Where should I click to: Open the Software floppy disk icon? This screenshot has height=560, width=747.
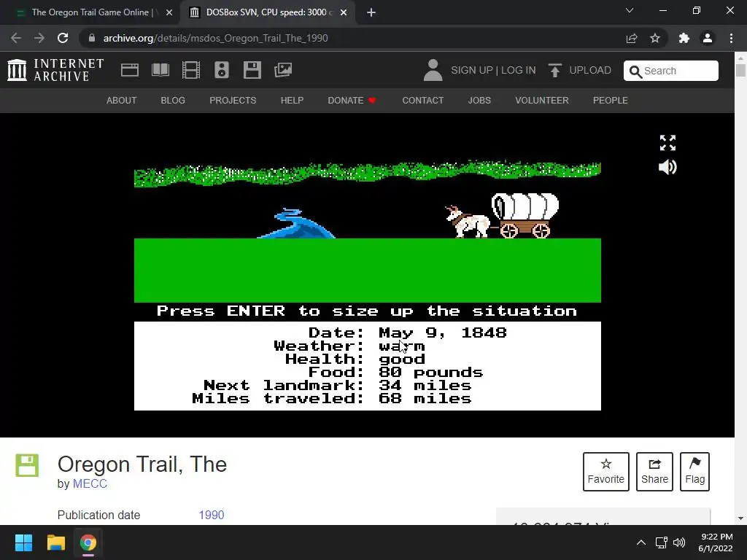click(252, 70)
